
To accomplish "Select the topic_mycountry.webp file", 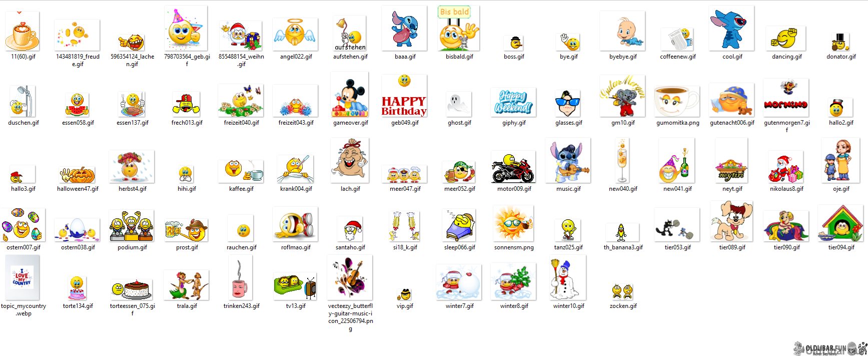I will (23, 278).
